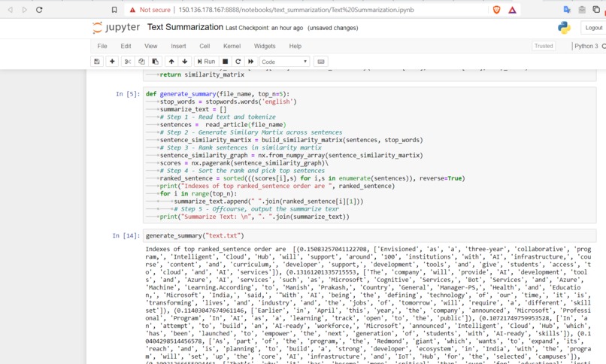Click the Jupyter logo

(x=117, y=27)
